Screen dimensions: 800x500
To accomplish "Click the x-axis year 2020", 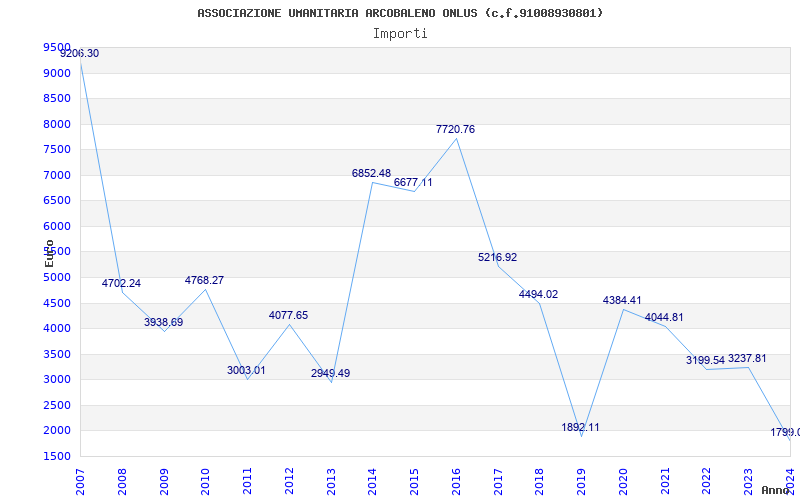I will coord(622,482).
